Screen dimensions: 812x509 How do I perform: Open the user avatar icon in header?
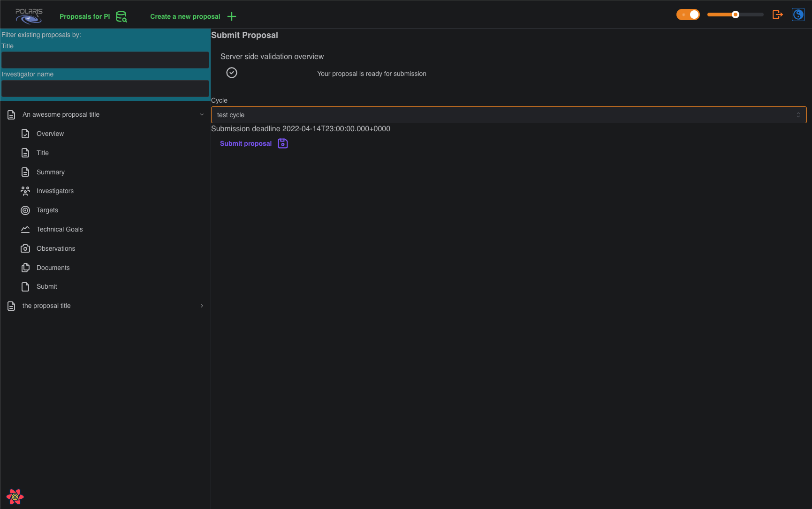[798, 15]
